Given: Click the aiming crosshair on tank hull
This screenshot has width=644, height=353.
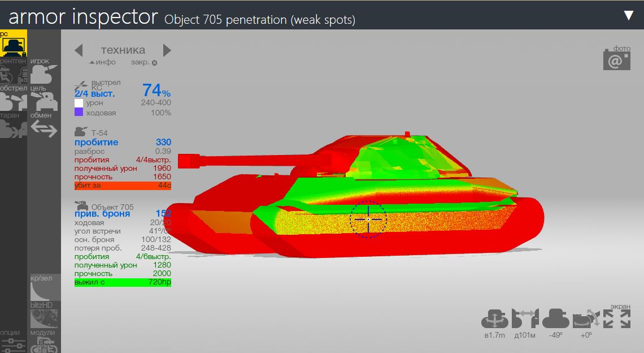Looking at the screenshot, I should click(x=368, y=219).
